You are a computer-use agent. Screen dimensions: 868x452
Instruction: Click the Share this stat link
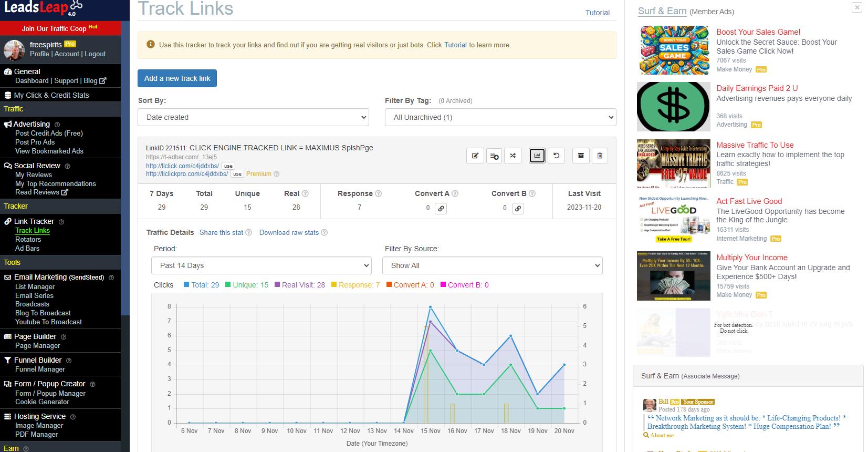tap(221, 232)
